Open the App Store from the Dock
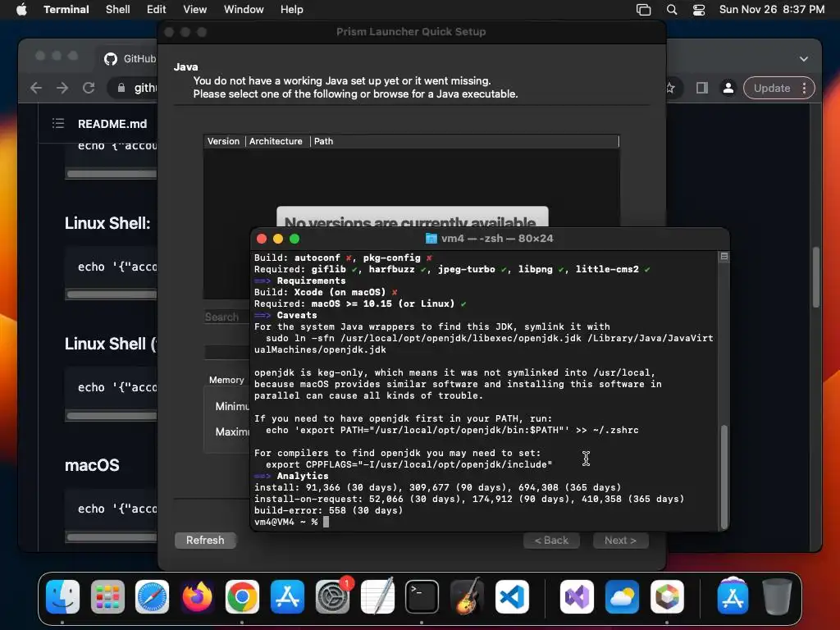The height and width of the screenshot is (630, 840). click(x=287, y=596)
